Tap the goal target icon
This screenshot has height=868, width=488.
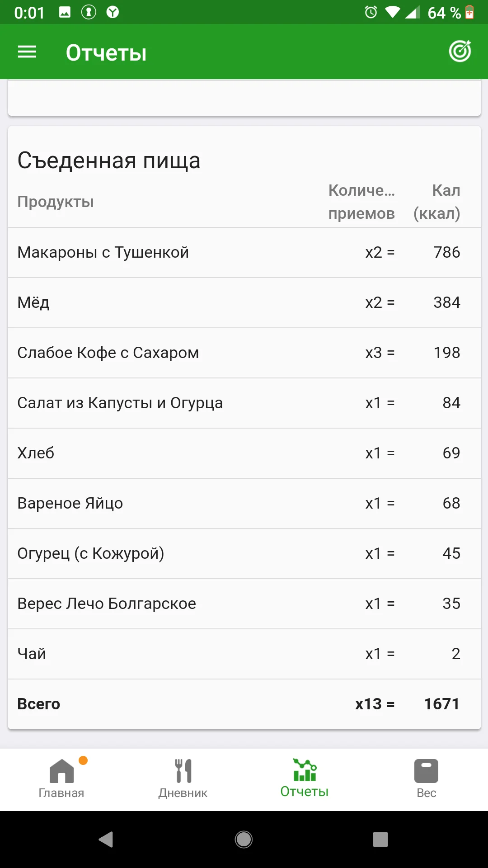[x=460, y=51]
